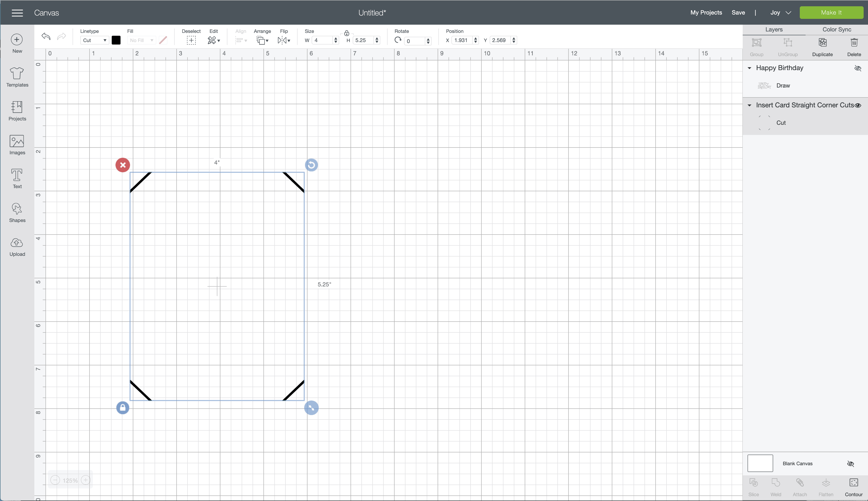868x501 pixels.
Task: Open the Shapes tool in sidebar
Action: [17, 212]
